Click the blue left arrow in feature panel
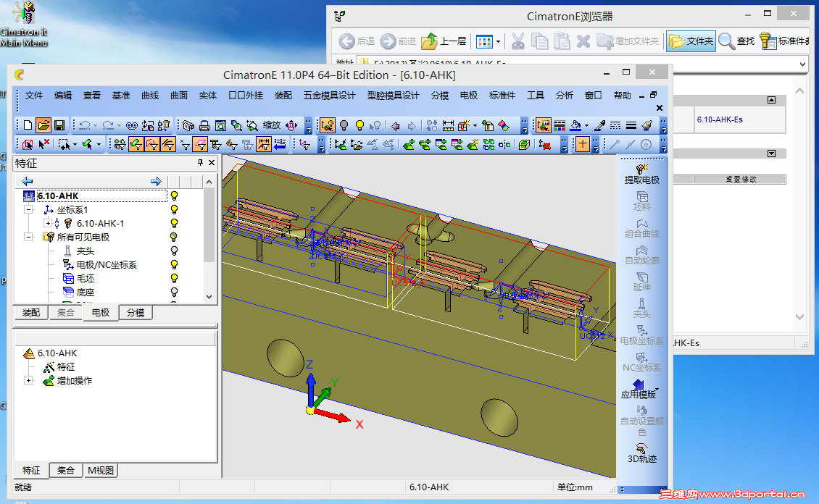Viewport: 819px width, 504px height. click(x=27, y=181)
